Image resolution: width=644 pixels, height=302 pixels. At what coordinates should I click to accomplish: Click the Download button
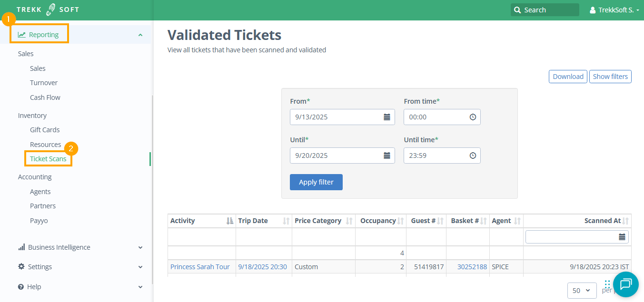[x=568, y=77]
